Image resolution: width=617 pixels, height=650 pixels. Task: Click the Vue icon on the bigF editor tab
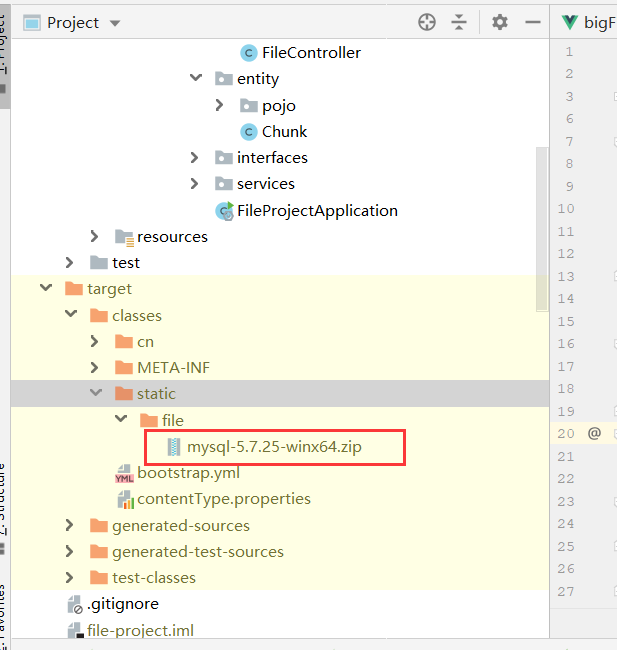(x=570, y=22)
